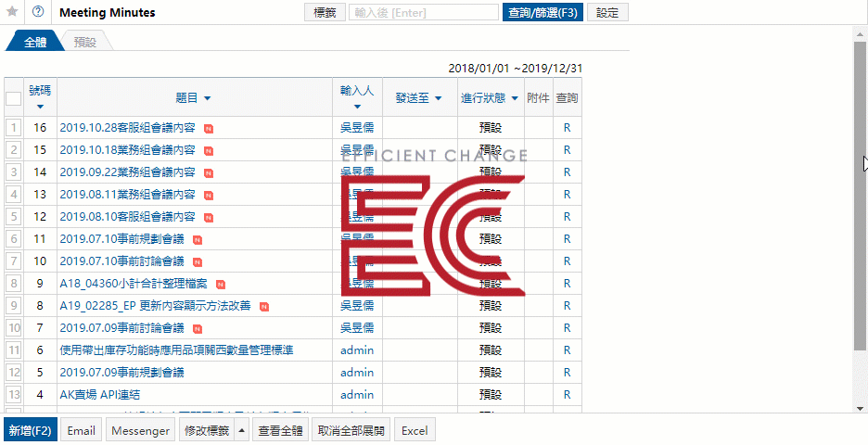
Task: Select row checkbox numbered 5
Action: 14,216
